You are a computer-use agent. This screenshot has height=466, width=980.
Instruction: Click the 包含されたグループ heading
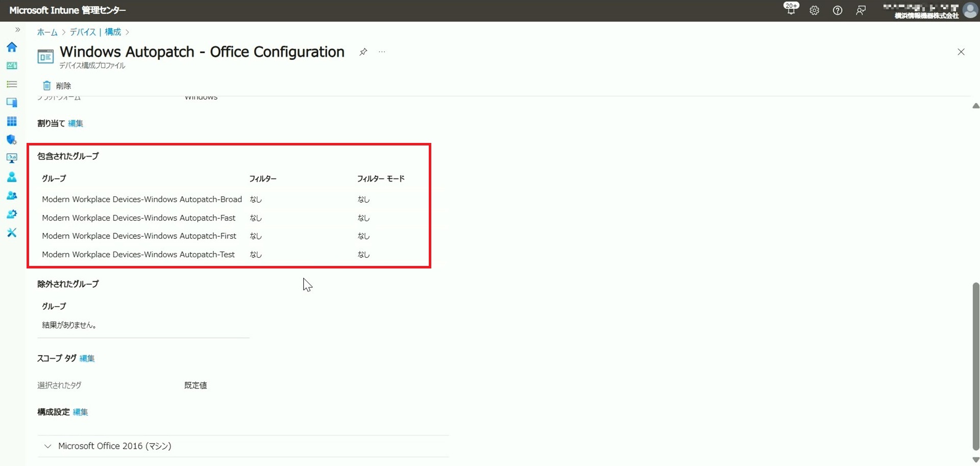tap(68, 156)
